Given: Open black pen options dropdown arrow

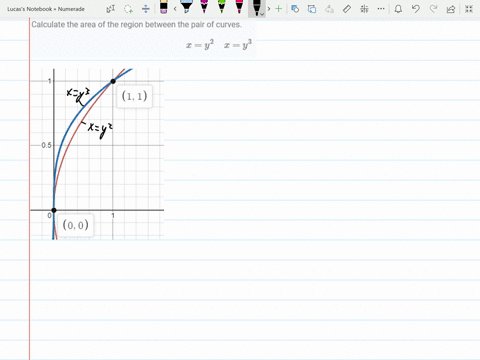Looking at the screenshot, I should pos(262,14).
